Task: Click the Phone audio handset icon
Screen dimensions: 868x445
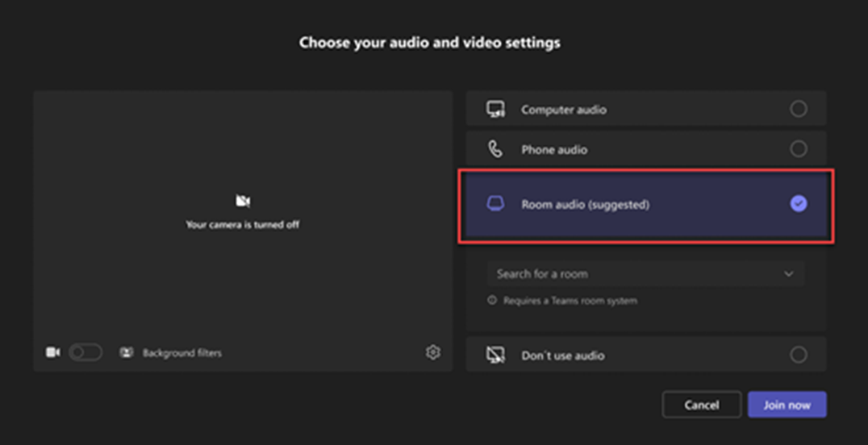Action: [495, 149]
